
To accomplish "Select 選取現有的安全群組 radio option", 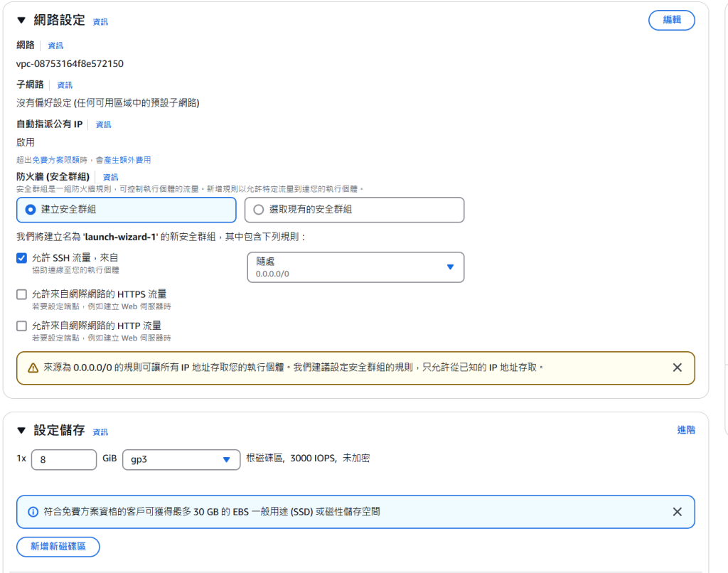I will tap(259, 210).
